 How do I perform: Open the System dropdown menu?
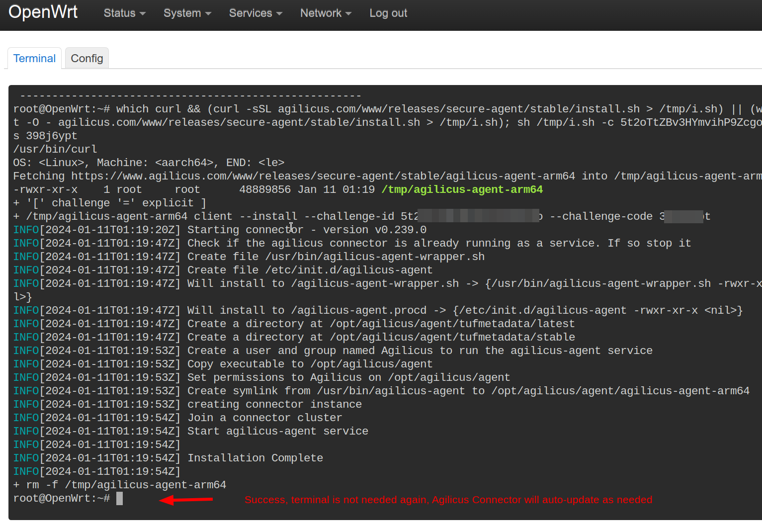tap(187, 13)
